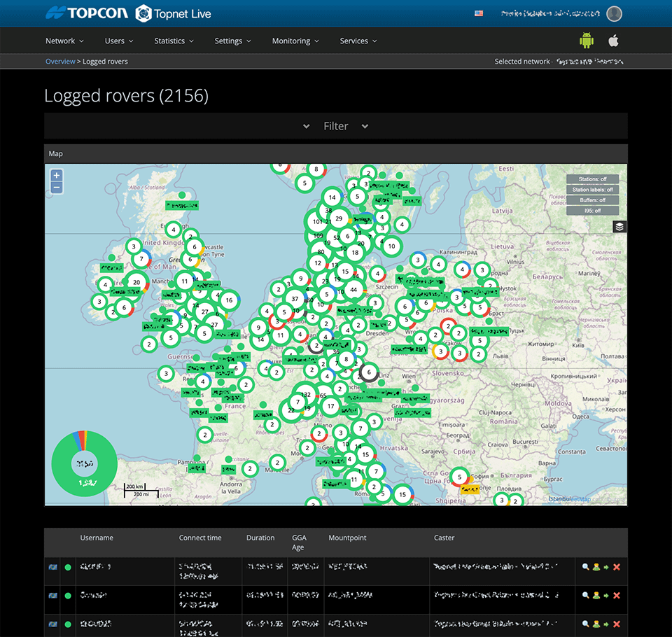Click the Apple app icon
This screenshot has width=672, height=637.
[613, 41]
